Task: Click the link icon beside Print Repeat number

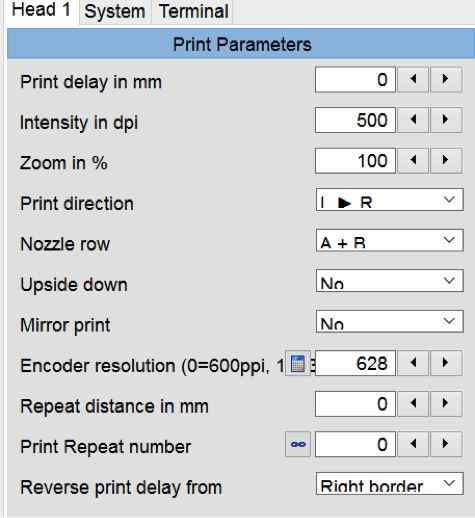Action: (x=298, y=444)
